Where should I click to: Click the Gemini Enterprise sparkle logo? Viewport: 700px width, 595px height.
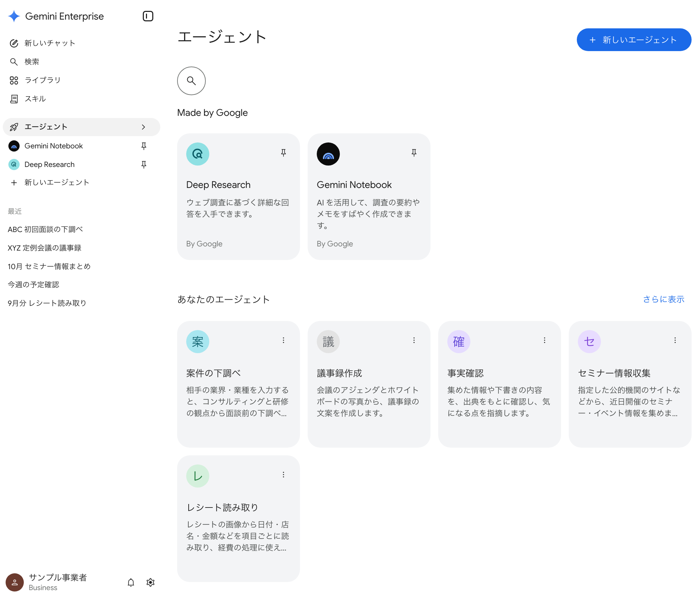(x=14, y=16)
